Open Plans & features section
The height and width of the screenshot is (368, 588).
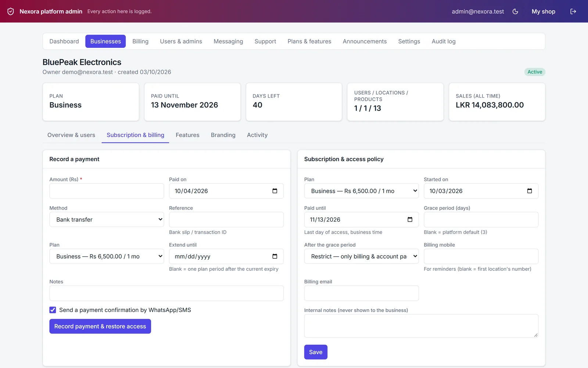point(309,41)
